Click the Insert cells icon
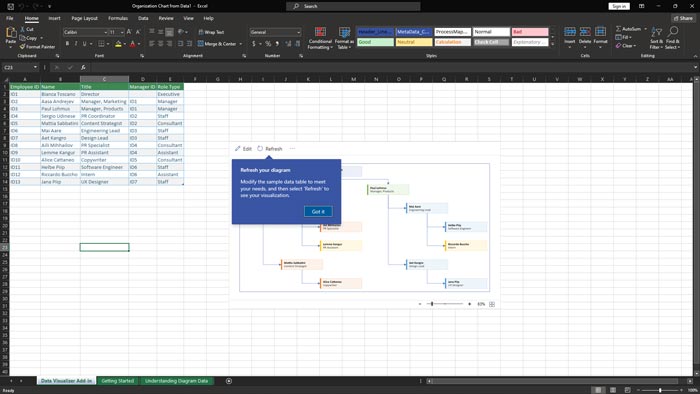This screenshot has width=700, height=394. (x=570, y=32)
